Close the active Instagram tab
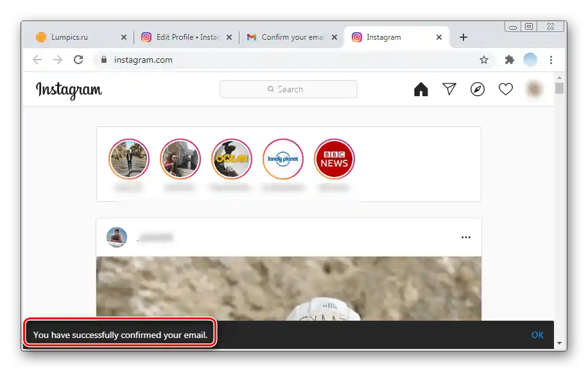This screenshot has height=372, width=588. [439, 37]
